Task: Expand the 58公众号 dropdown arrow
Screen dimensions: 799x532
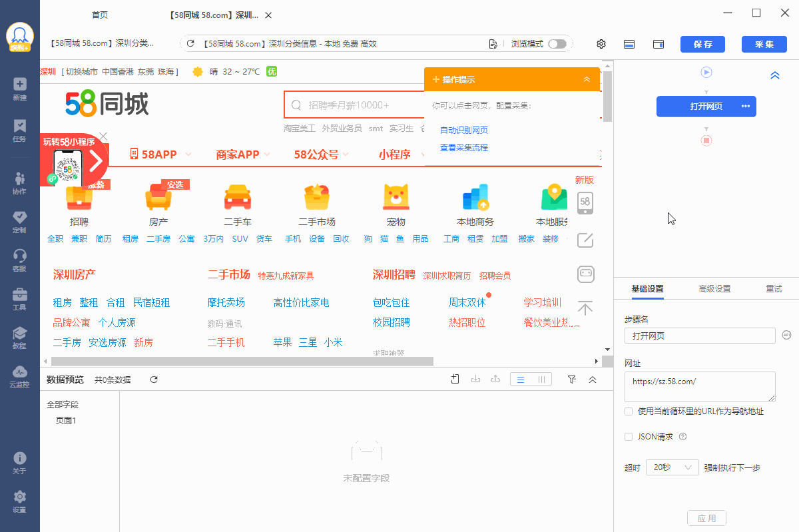Action: click(346, 154)
